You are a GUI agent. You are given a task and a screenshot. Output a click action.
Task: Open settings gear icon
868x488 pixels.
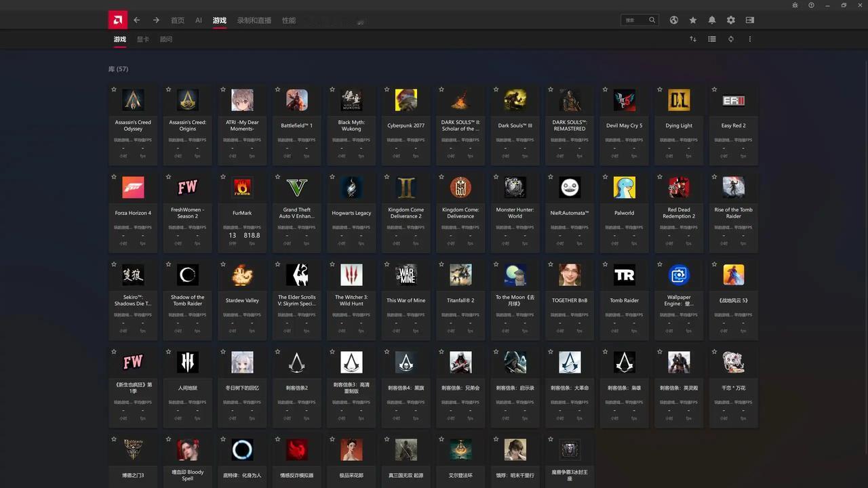(x=730, y=20)
